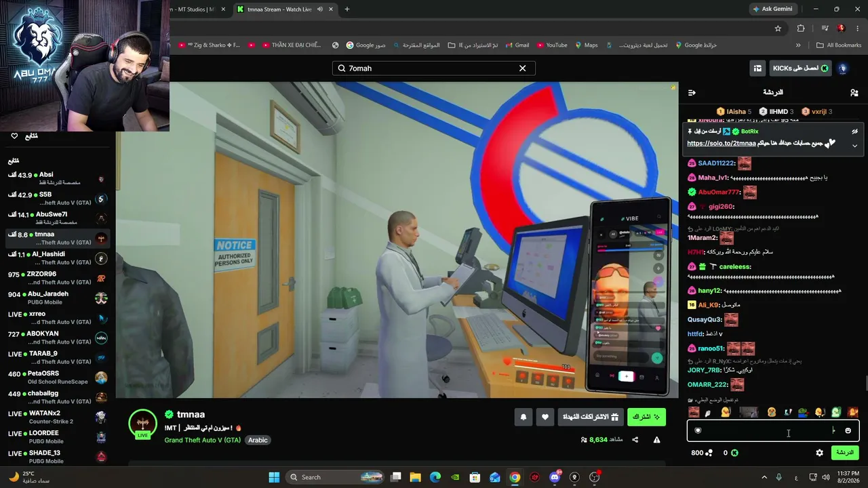Bookmark this page with star icon
The width and height of the screenshot is (868, 488).
tap(778, 28)
